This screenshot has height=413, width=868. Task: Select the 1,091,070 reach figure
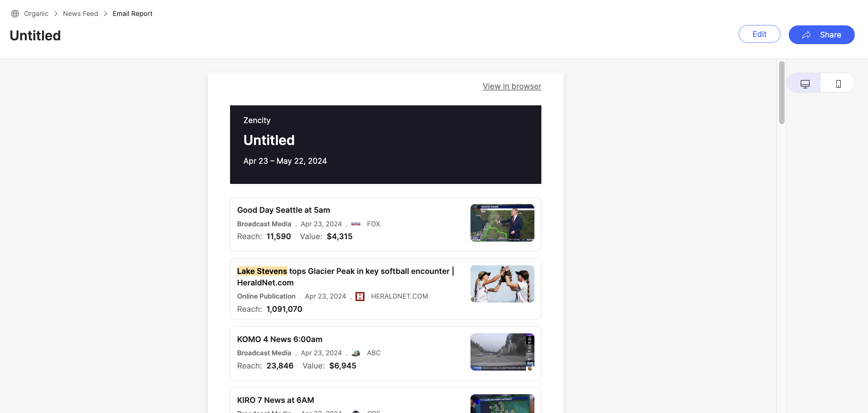284,309
